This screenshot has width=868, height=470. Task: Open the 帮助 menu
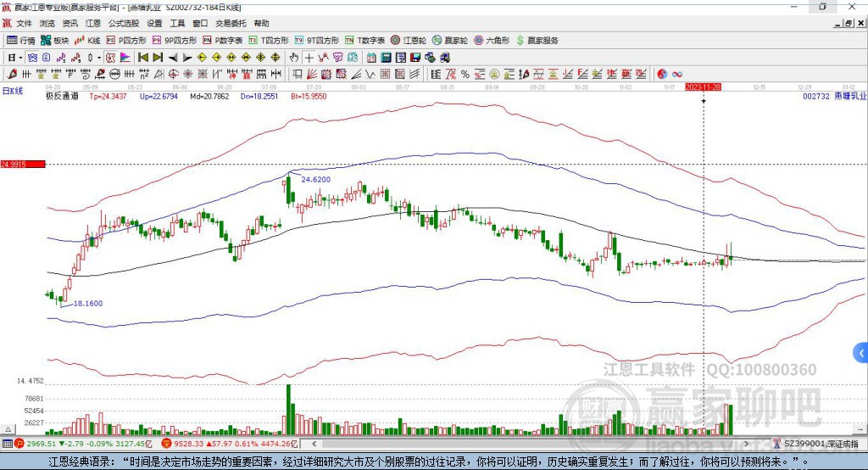coord(261,23)
